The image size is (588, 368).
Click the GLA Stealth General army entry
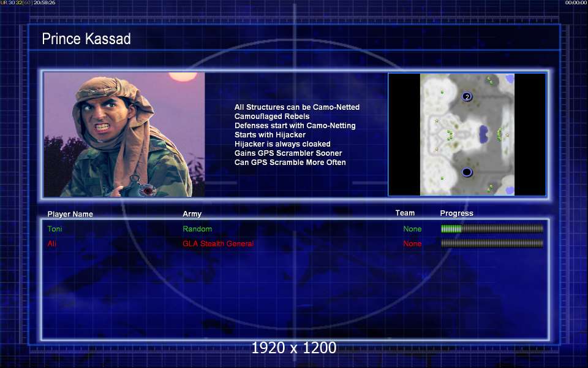(x=218, y=243)
